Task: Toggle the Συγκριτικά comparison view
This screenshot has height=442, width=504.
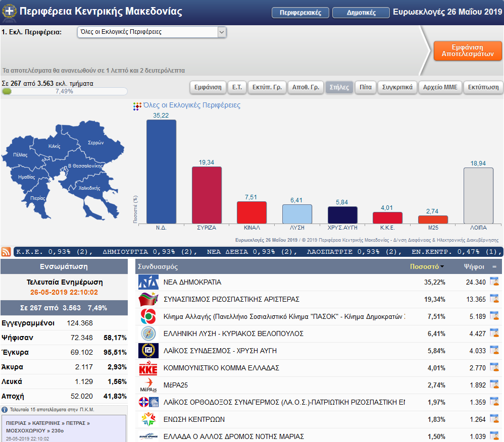Action: coord(397,87)
